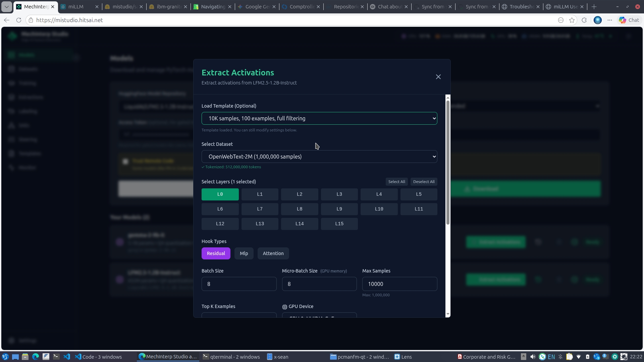Toggle layer L5 selection
The height and width of the screenshot is (362, 644).
(419, 194)
